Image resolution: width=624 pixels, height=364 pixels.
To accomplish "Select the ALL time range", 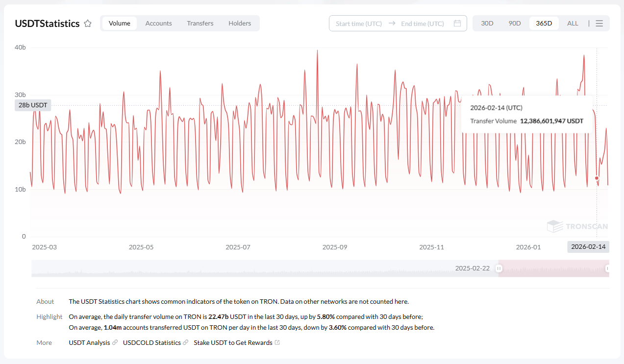I will [x=573, y=24].
